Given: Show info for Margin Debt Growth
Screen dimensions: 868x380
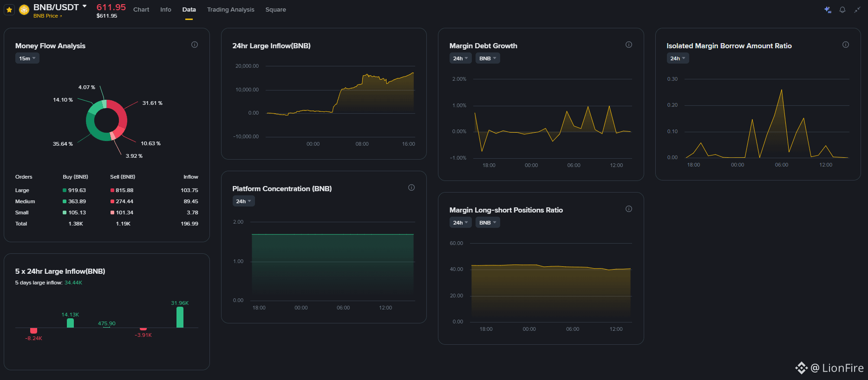Looking at the screenshot, I should pos(629,45).
